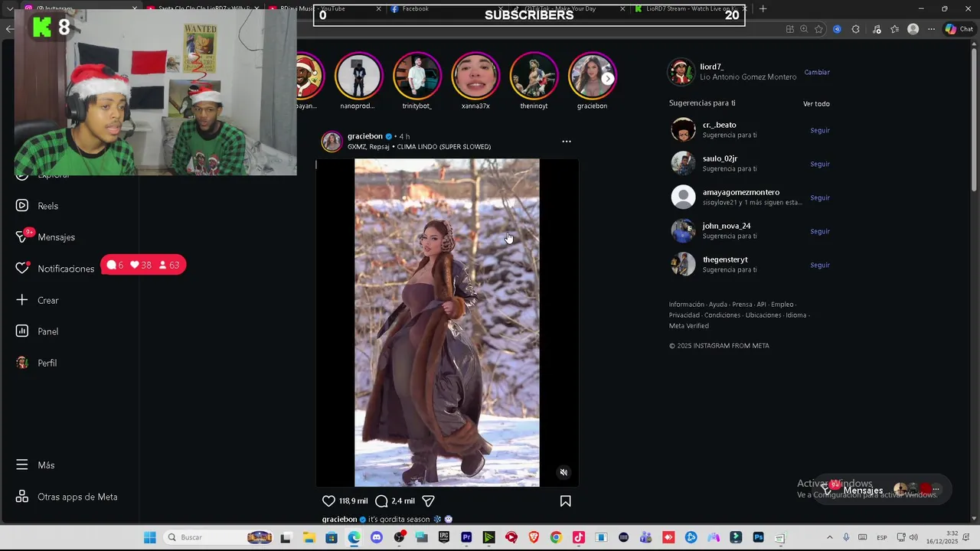Open Reels from the sidebar
Viewport: 980px width, 551px height.
tap(47, 206)
